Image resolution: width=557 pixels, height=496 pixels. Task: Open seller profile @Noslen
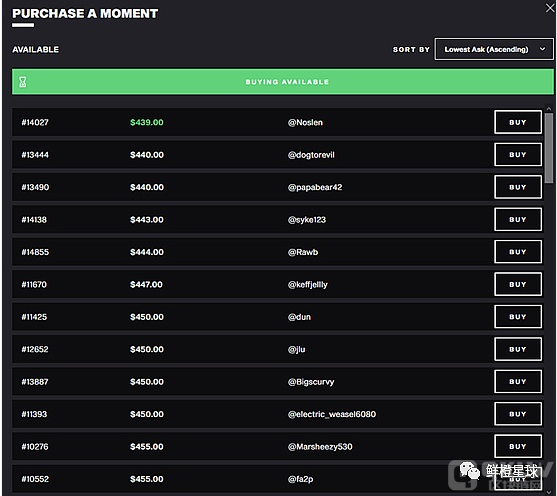[305, 122]
